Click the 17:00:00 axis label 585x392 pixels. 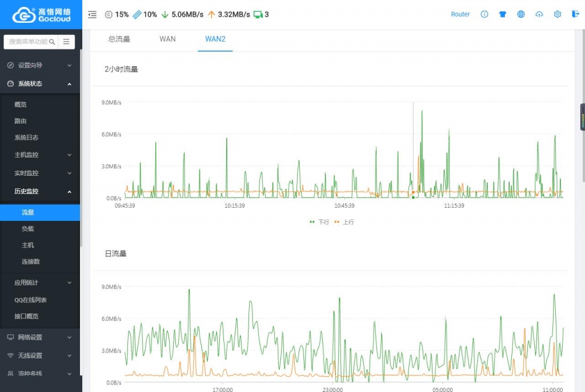click(x=223, y=389)
